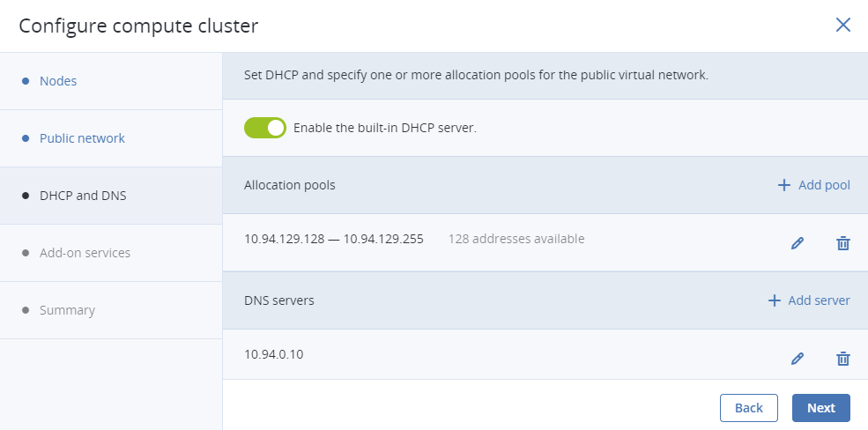Click the plus icon beside Add pool
Viewport: 868px width, 430px height.
pos(784,185)
